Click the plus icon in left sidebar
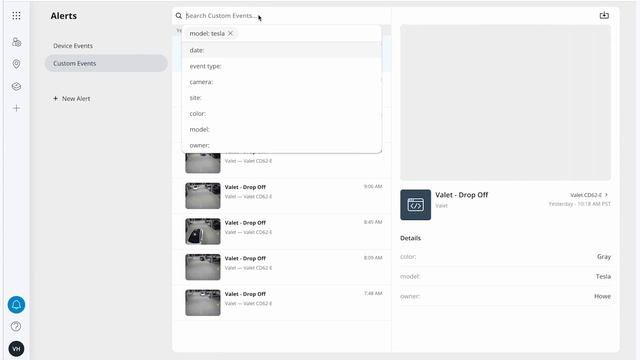 (x=16, y=108)
